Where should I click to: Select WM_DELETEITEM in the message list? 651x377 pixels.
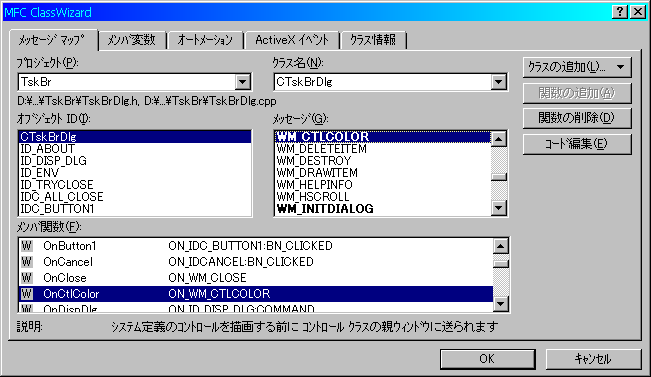tap(383, 149)
